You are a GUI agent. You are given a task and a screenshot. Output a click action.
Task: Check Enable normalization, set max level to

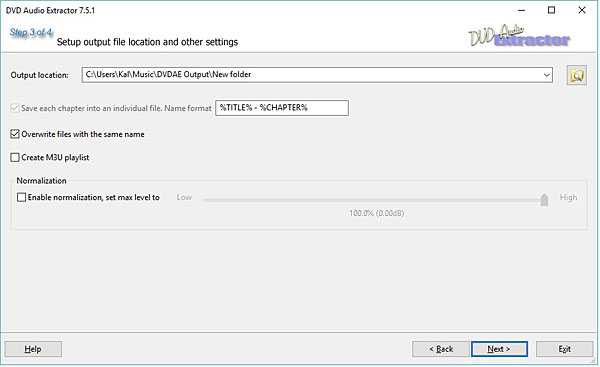click(x=21, y=197)
